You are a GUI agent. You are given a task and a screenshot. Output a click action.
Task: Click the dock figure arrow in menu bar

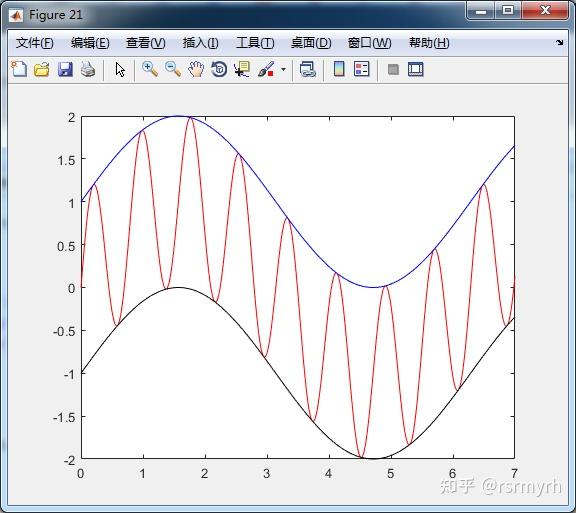coord(560,43)
